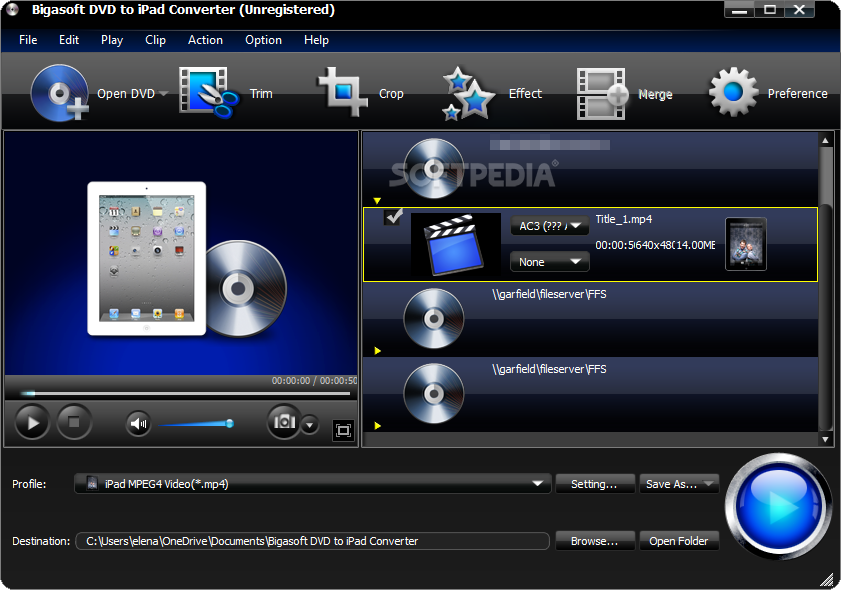Open Preference gear settings
Screen dimensions: 841x590
coord(768,93)
